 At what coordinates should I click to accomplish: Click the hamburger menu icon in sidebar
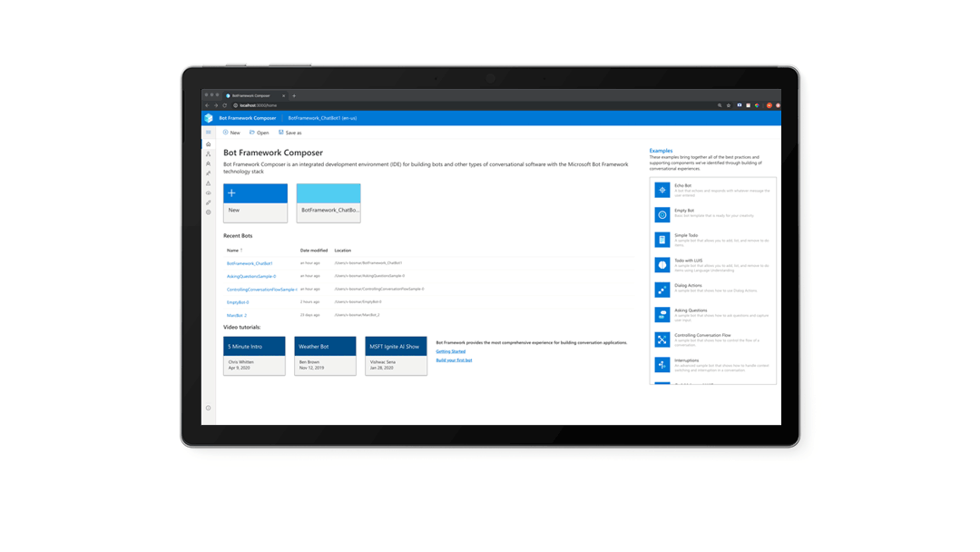coord(208,133)
